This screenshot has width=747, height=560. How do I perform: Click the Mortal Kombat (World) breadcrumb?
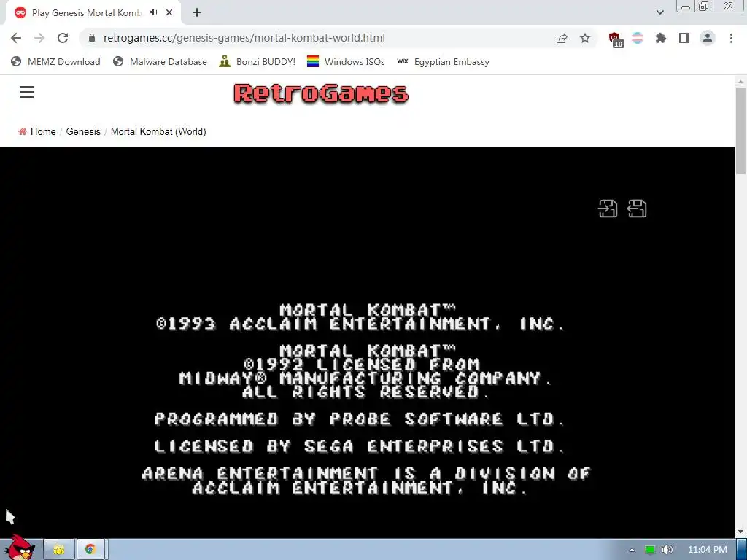[158, 131]
